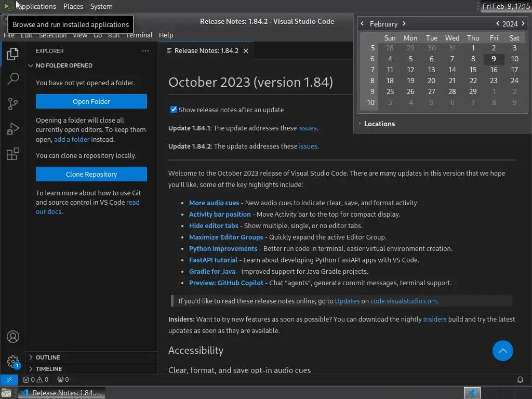Open the Applications menu
Viewport: 532px width, 399px height.
[x=30, y=6]
